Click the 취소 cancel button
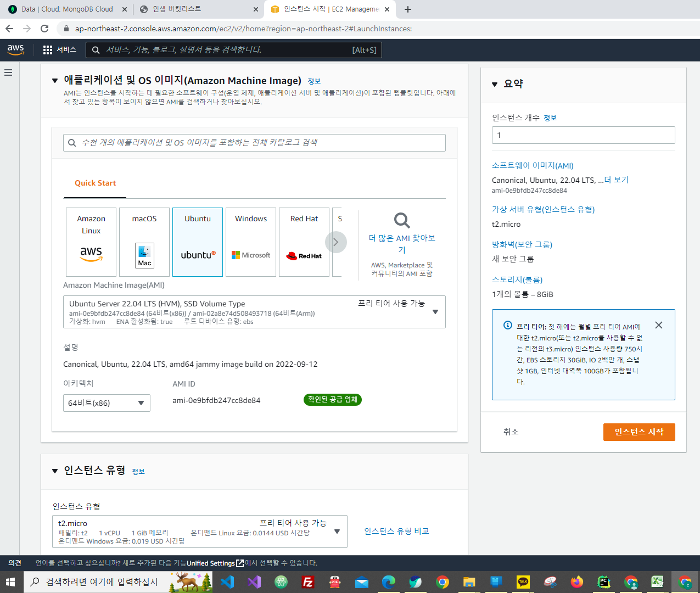 (511, 432)
